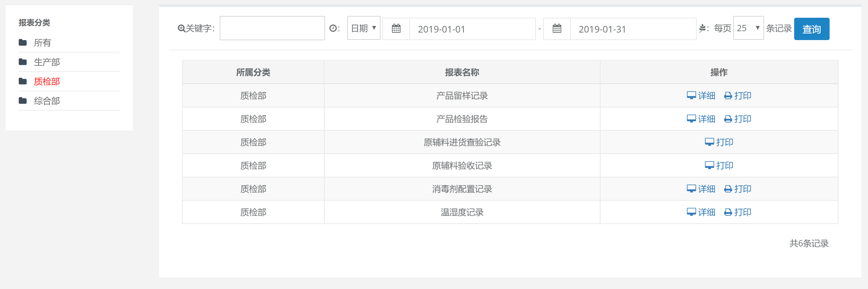This screenshot has width=868, height=289.
Task: Select 所有 in the report categories
Action: click(x=42, y=43)
